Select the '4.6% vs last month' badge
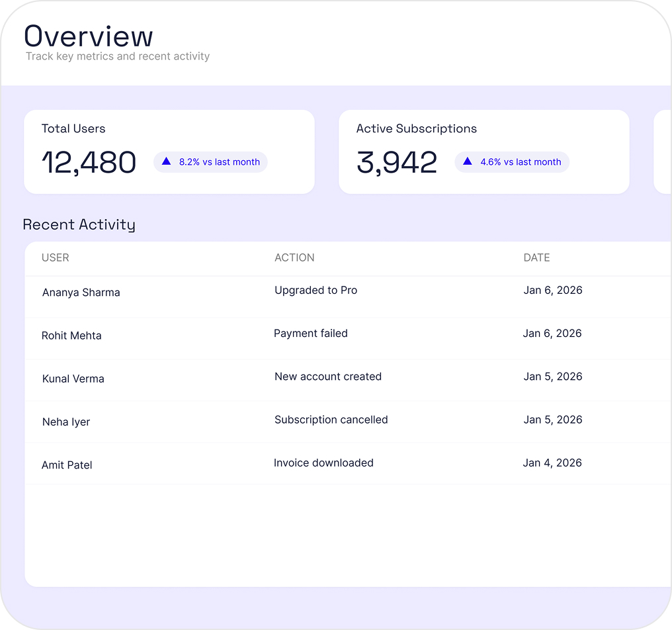Image resolution: width=672 pixels, height=630 pixels. 511,161
